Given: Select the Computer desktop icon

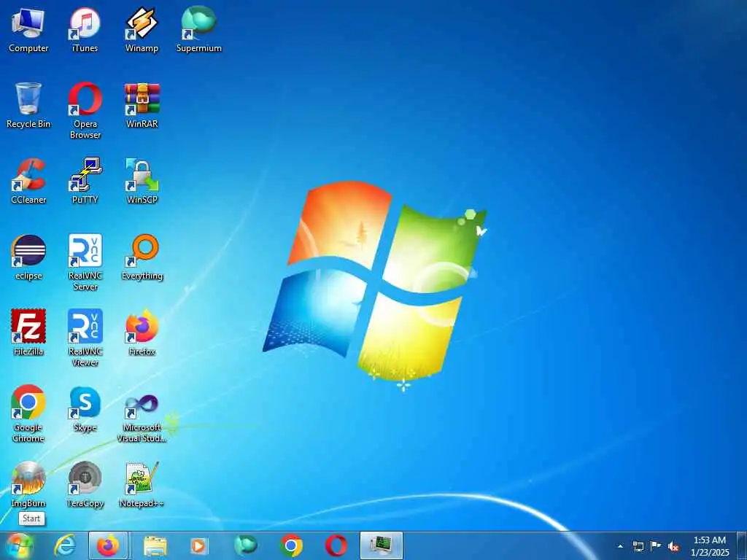Looking at the screenshot, I should 28,29.
